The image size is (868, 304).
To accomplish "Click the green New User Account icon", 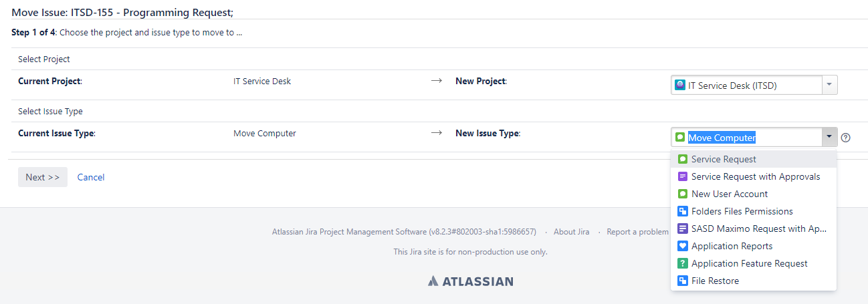I will 683,194.
